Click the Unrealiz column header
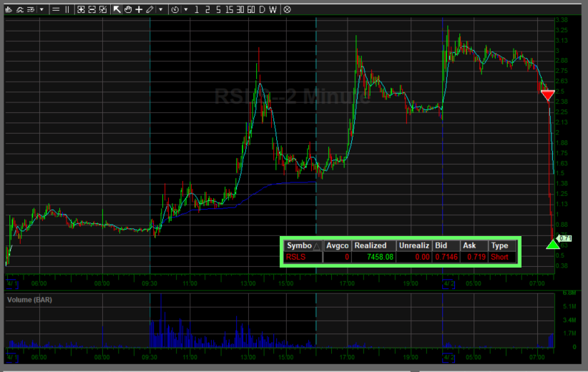588x372 pixels. pos(414,245)
